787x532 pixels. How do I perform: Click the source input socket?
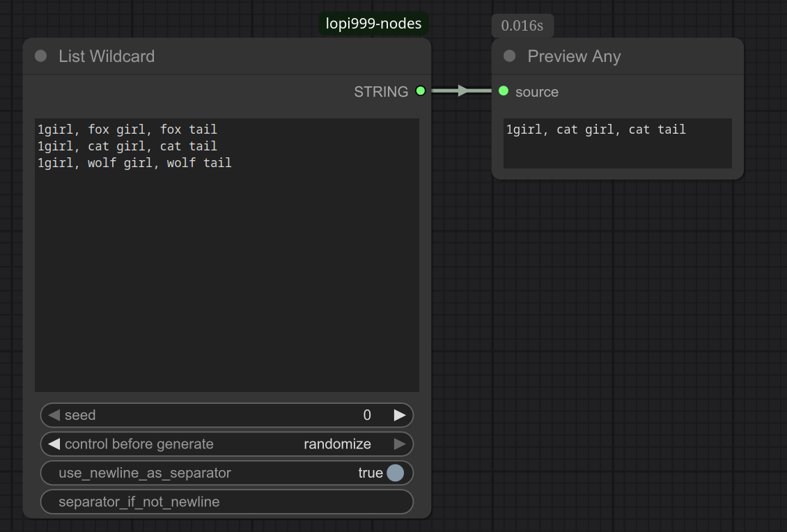tap(504, 91)
